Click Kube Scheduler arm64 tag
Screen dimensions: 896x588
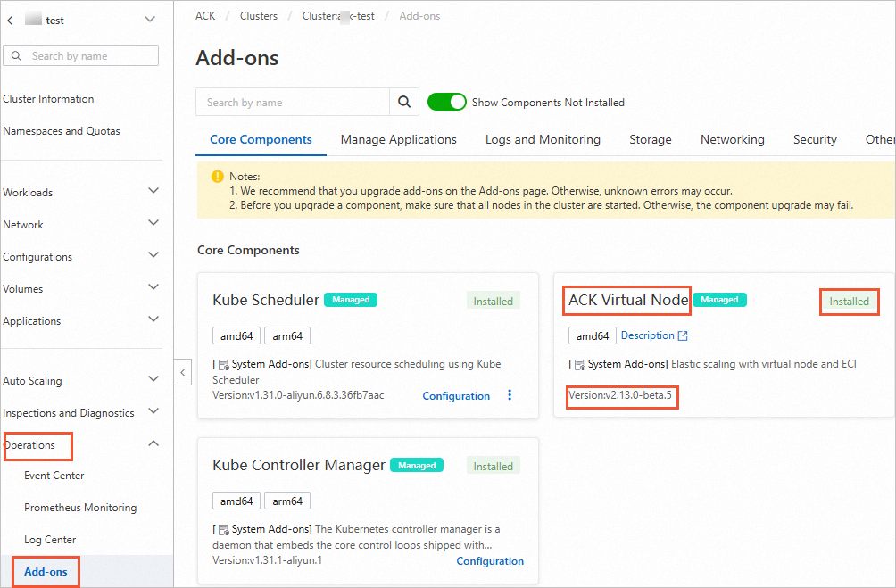coord(287,336)
